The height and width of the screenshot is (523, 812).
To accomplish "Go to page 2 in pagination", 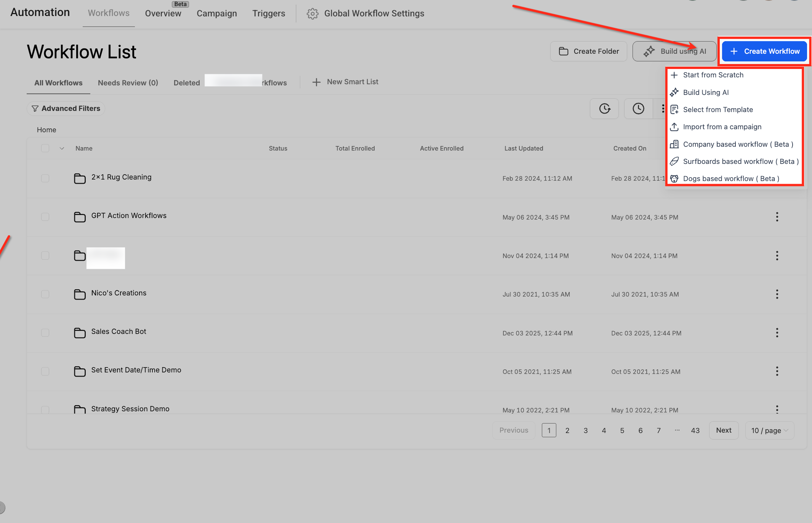I will (x=567, y=430).
